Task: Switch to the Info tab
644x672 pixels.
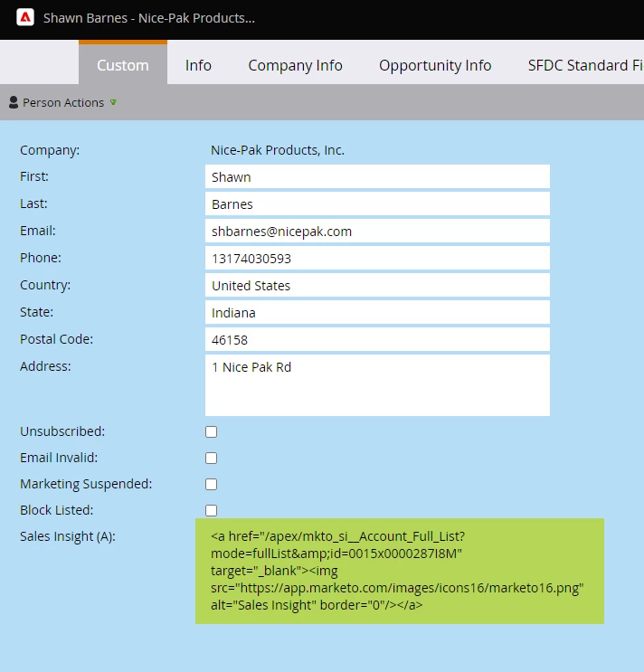Action: [198, 65]
